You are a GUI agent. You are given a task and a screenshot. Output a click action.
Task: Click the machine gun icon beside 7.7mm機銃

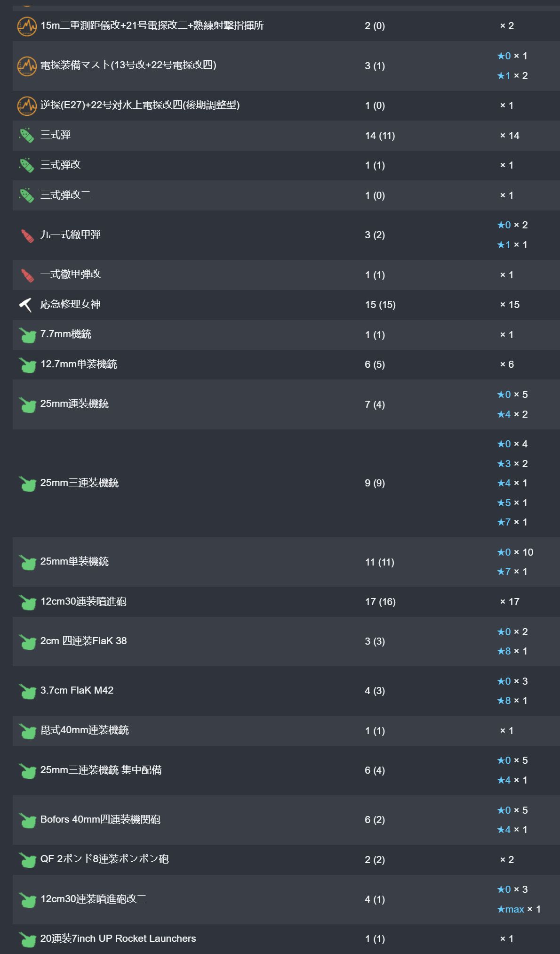(x=27, y=335)
